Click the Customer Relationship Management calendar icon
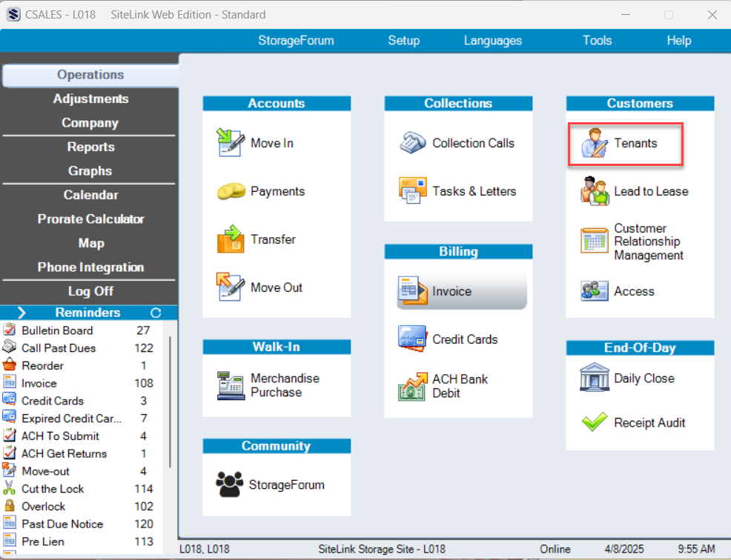This screenshot has height=560, width=731. pos(595,241)
